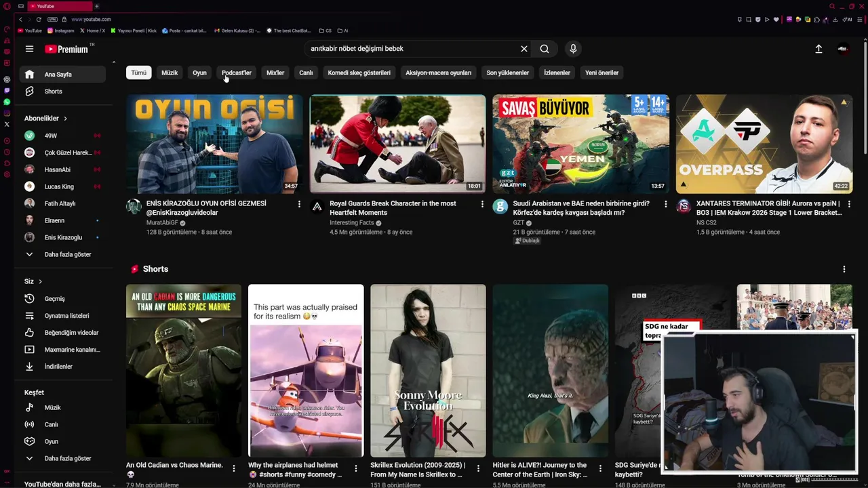
Task: Expand the Abonelikler section header
Action: point(45,119)
